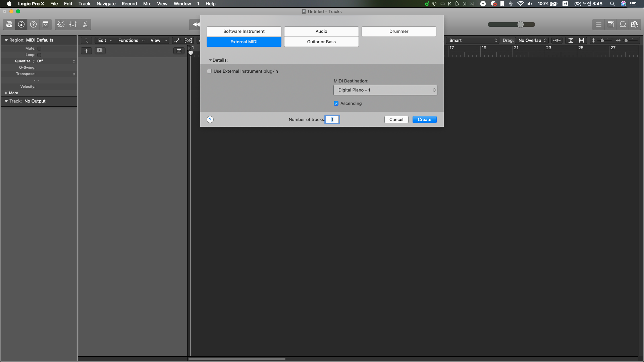Select the Software Instrument track type
This screenshot has height=362, width=644.
244,32
